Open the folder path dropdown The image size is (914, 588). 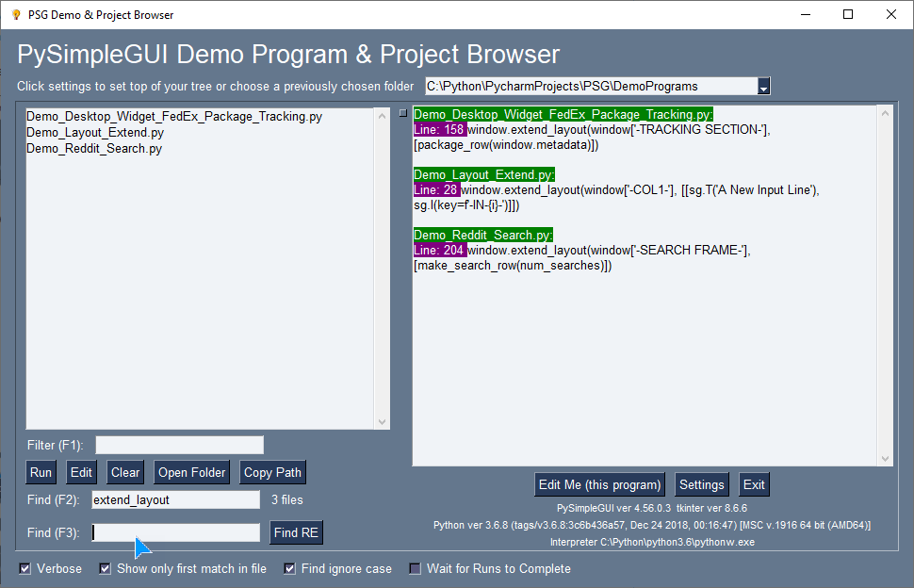click(x=765, y=86)
